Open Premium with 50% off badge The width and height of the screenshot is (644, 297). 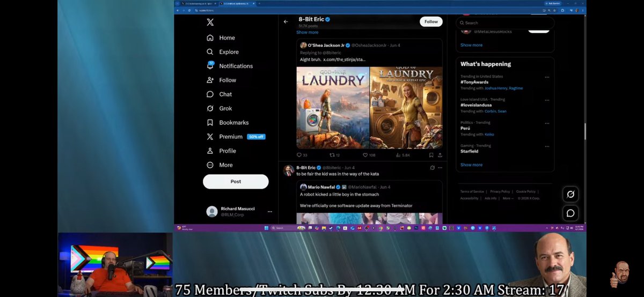236,137
